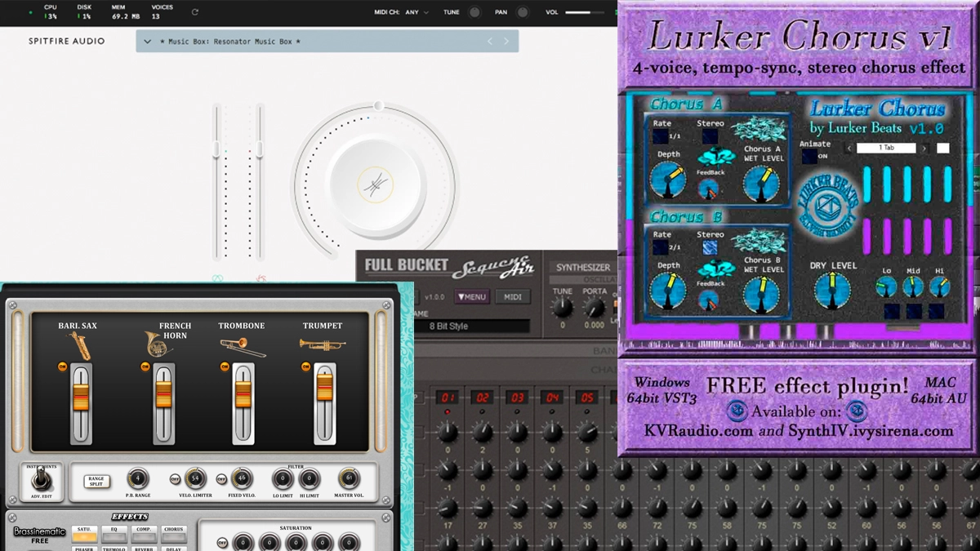This screenshot has height=551, width=980.
Task: Open the SATU. effects tab
Action: [x=85, y=533]
